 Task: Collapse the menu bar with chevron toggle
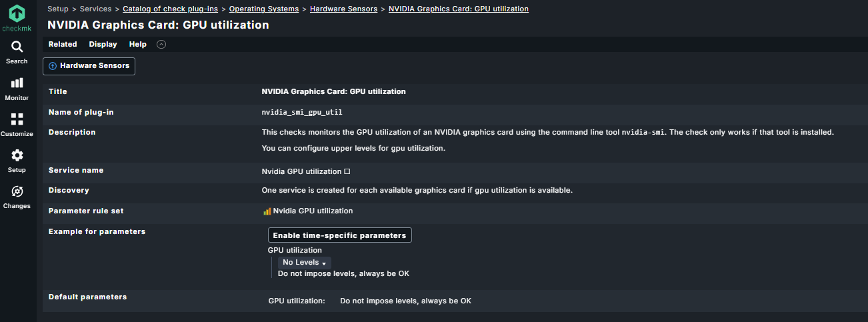(161, 45)
